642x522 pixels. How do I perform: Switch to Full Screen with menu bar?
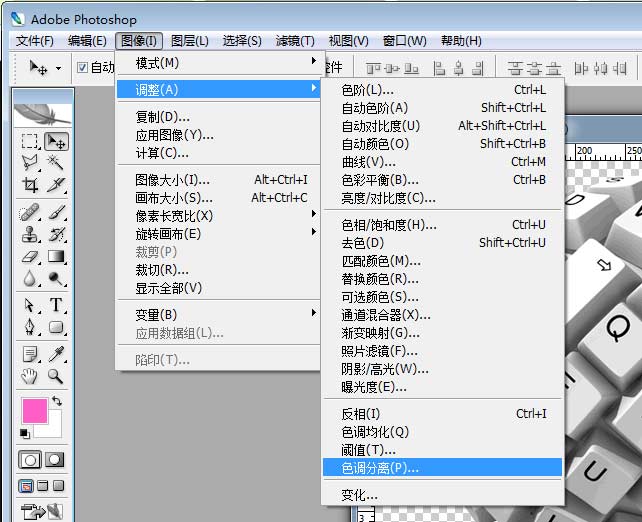point(43,486)
